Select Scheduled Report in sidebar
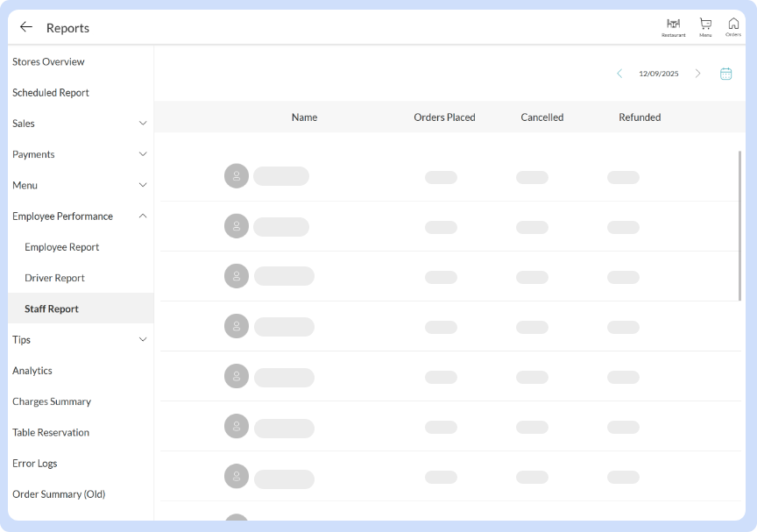This screenshot has width=757, height=532. tap(51, 93)
